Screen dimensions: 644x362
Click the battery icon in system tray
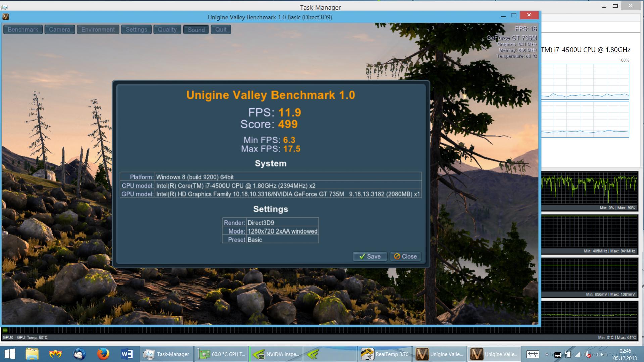click(568, 354)
